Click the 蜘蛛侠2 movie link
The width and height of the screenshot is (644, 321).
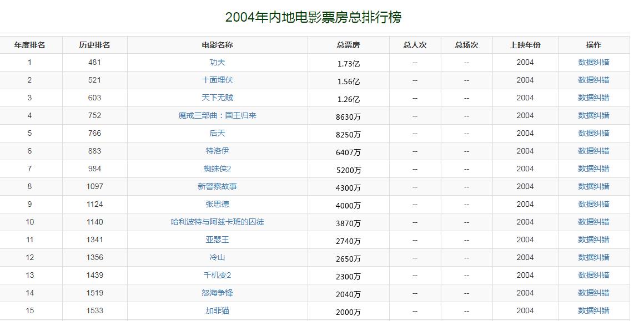(217, 169)
